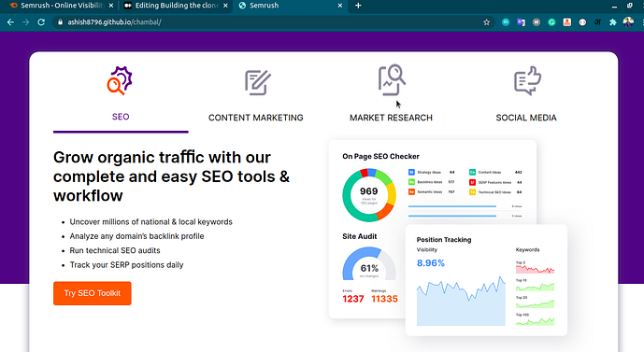The height and width of the screenshot is (352, 644).
Task: Click the 8.96% visibility value
Action: pos(431,263)
